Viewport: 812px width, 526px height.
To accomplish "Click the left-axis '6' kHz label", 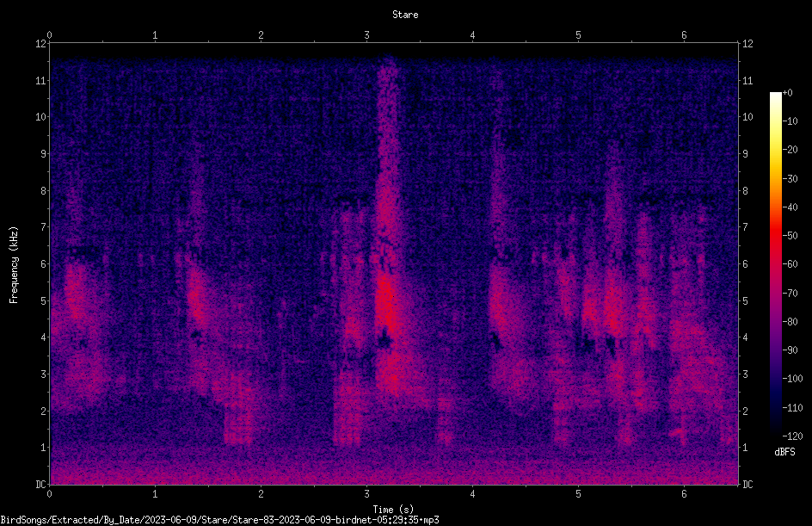I will (44, 263).
